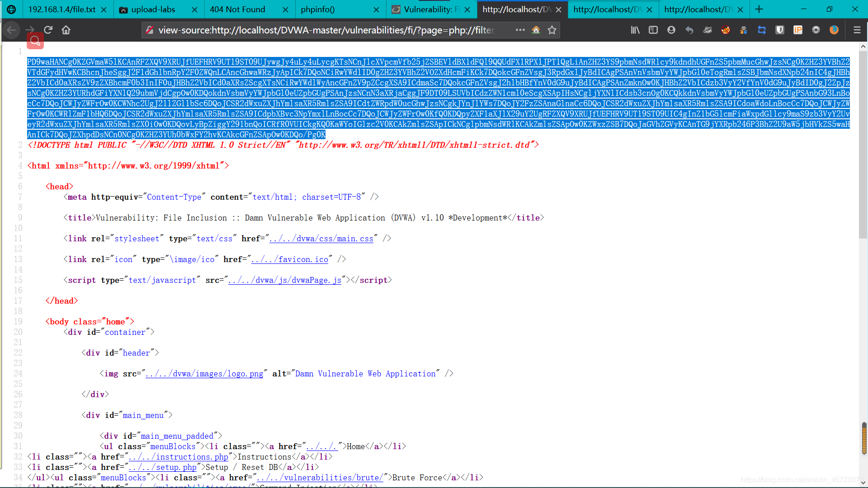Viewport: 868px width, 488px height.
Task: Switch to the upload-labs tab
Action: point(153,9)
